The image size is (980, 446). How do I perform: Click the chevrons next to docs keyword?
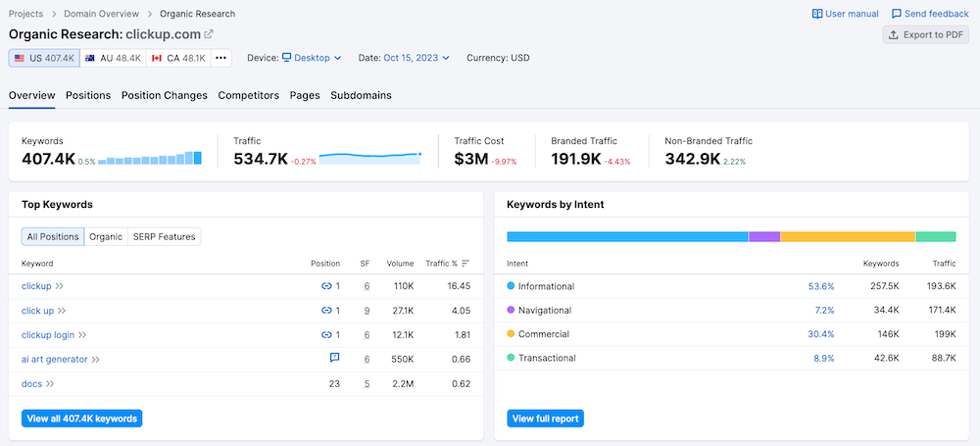pyautogui.click(x=50, y=383)
